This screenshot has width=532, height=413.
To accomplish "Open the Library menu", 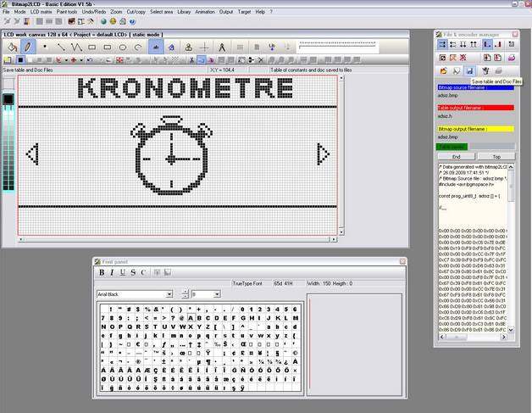I will click(184, 12).
